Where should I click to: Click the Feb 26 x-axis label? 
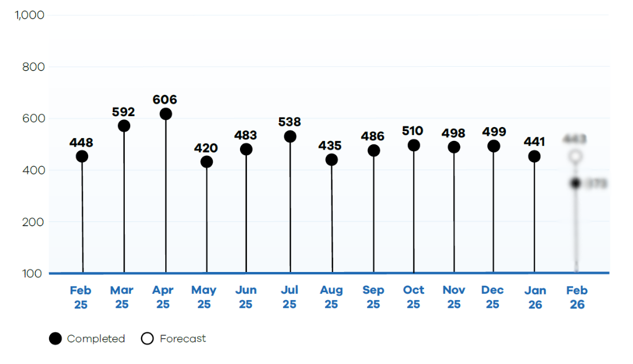coord(577,297)
